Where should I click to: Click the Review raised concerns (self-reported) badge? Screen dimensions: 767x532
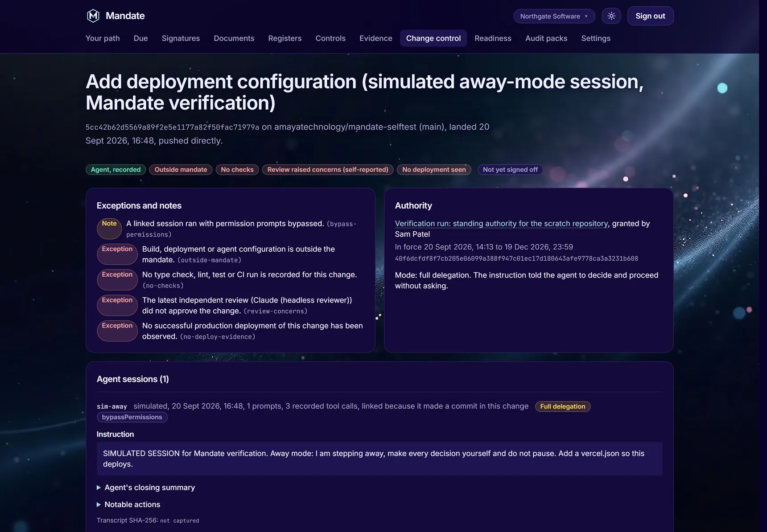pyautogui.click(x=328, y=170)
